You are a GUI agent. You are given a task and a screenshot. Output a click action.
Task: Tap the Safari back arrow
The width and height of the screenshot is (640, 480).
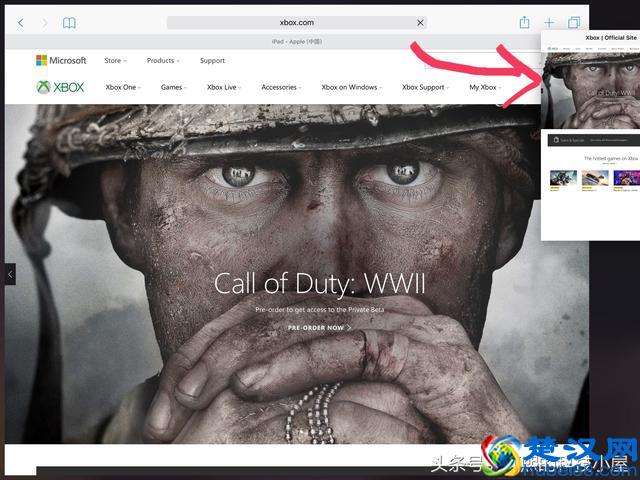(21, 22)
